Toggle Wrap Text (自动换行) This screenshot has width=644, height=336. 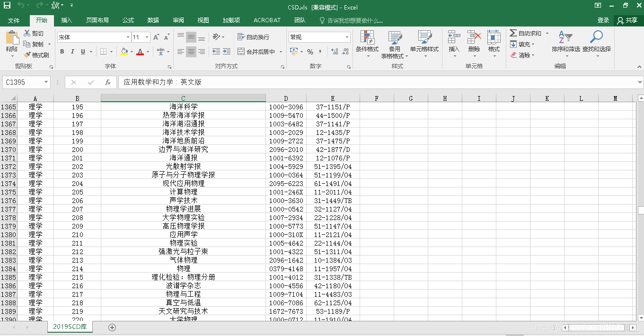pos(254,37)
